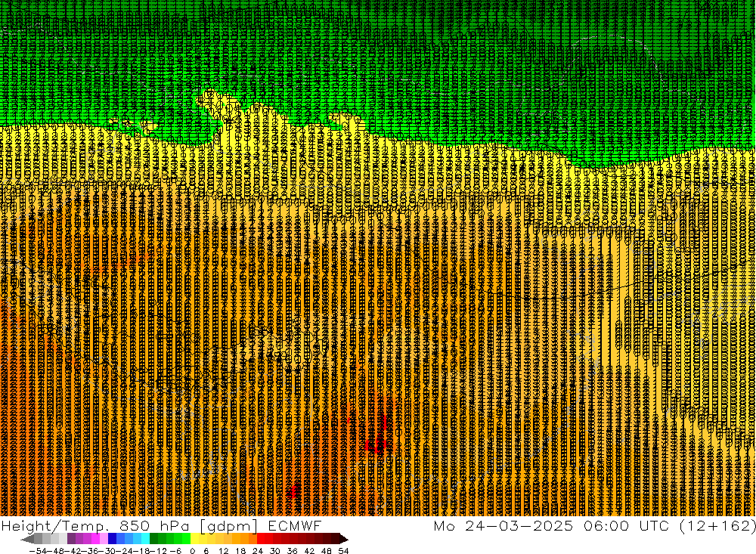Pick the magenta swatch in the legend

95,539
